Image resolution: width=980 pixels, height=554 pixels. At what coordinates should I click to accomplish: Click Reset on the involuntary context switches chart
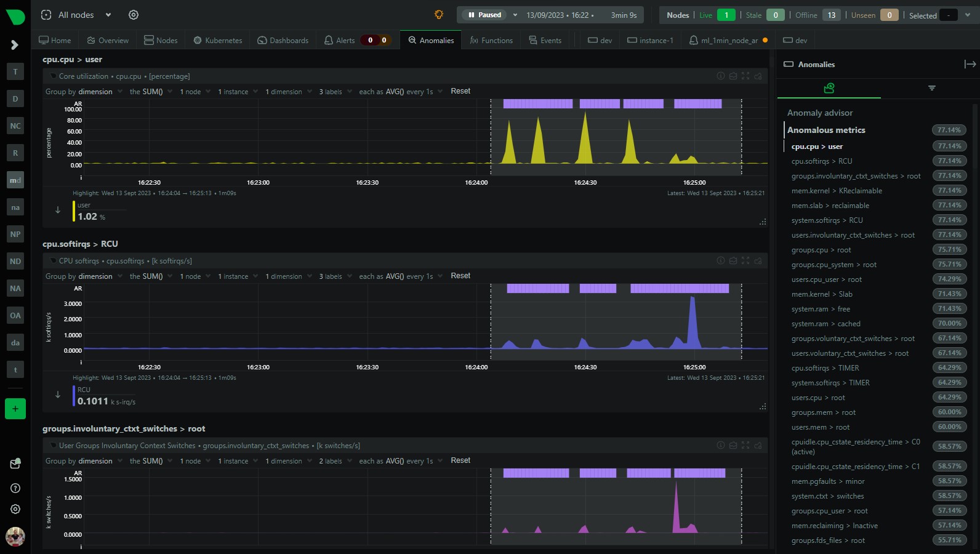coord(460,460)
